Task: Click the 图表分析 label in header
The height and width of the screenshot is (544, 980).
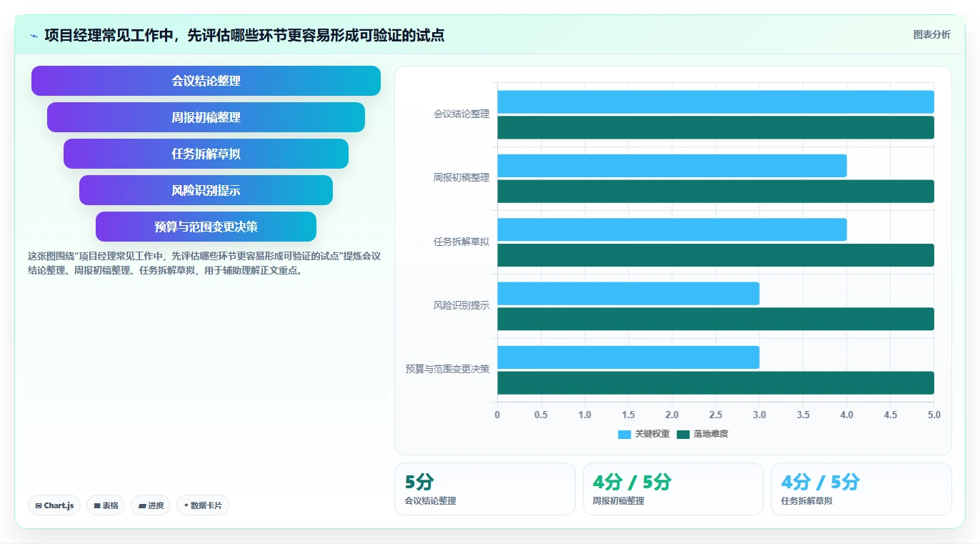Action: pos(932,34)
